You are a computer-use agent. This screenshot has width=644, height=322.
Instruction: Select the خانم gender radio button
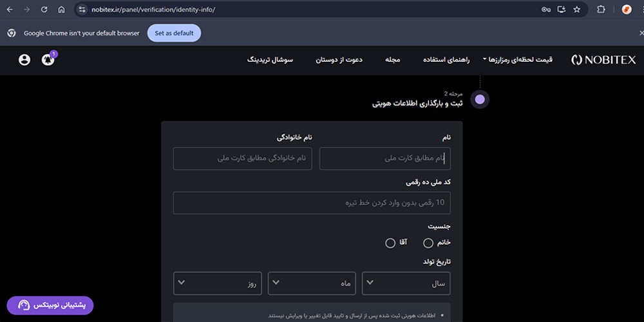[428, 243]
